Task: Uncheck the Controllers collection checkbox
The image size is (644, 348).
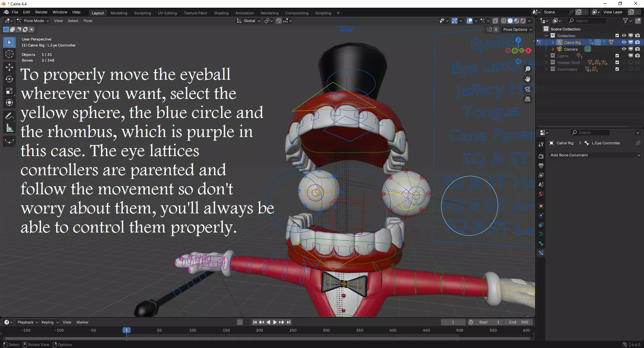Action: pyautogui.click(x=617, y=69)
